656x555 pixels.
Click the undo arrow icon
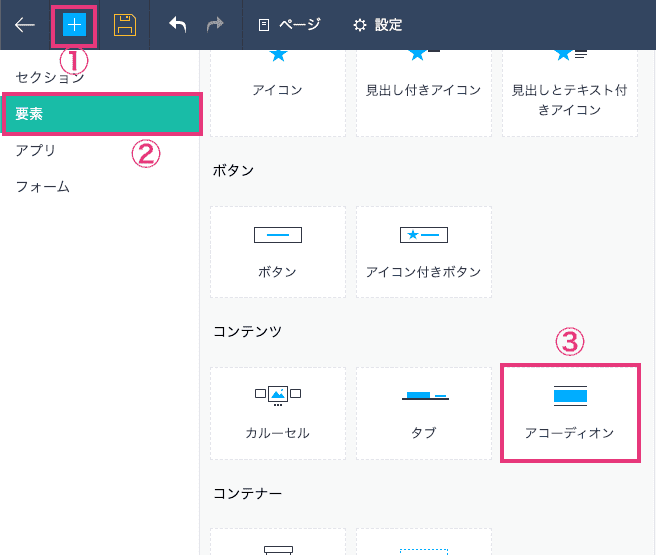tap(178, 25)
